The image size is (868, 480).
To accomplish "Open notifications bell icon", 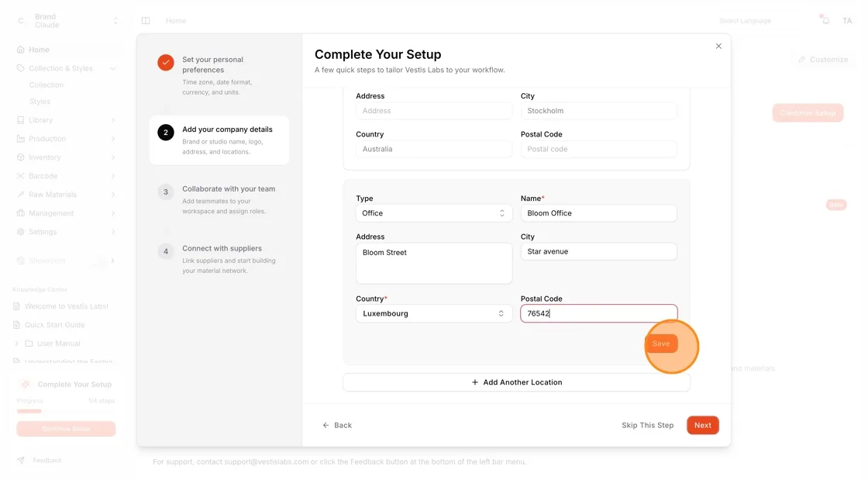I will pyautogui.click(x=825, y=20).
